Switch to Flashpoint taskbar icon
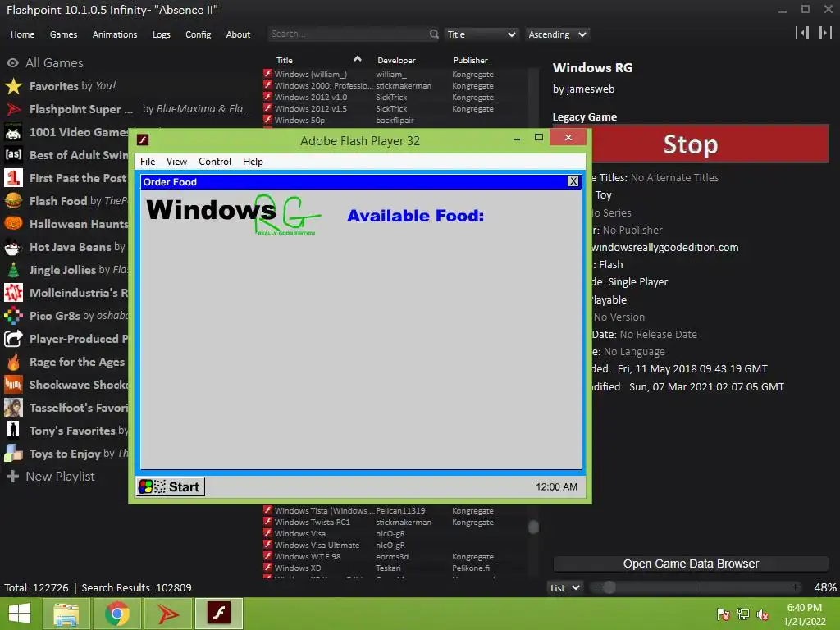 click(167, 614)
